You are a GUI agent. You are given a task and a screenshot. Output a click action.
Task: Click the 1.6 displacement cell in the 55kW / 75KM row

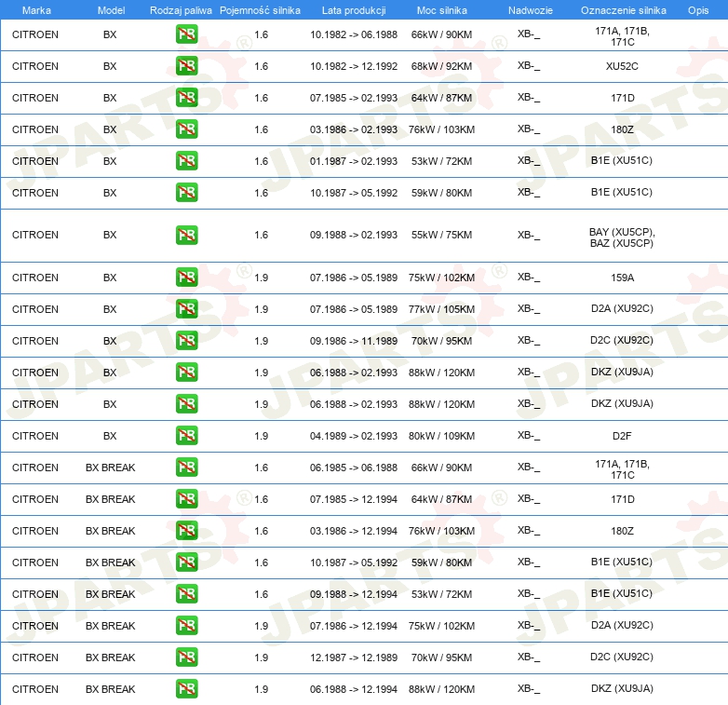pyautogui.click(x=262, y=235)
